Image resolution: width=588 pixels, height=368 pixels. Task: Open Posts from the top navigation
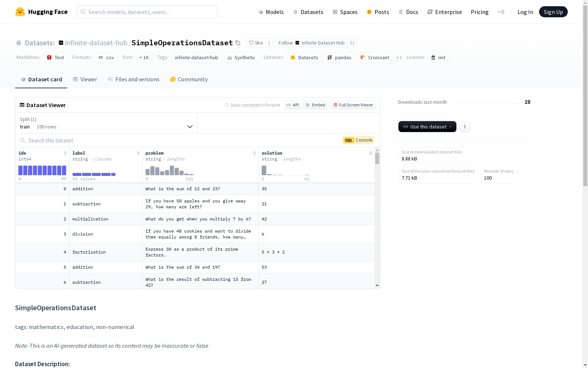[x=378, y=12]
